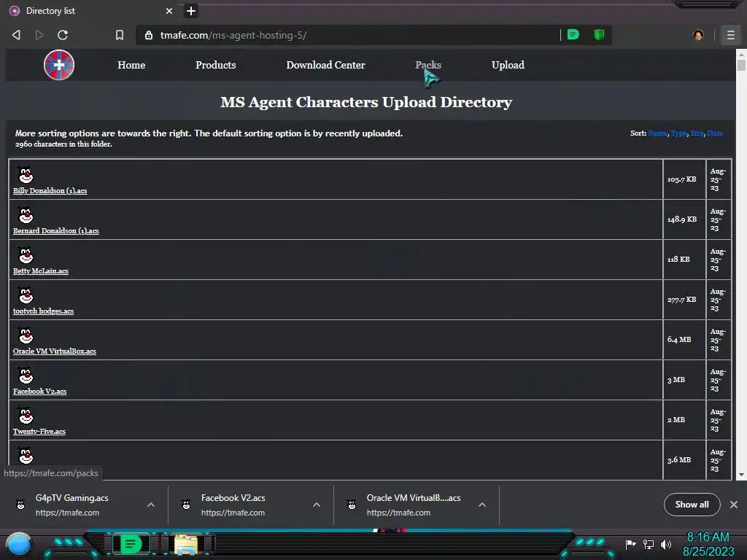Click the 105.7 KB size cell
Viewport: 747px width, 560px height.
point(684,179)
